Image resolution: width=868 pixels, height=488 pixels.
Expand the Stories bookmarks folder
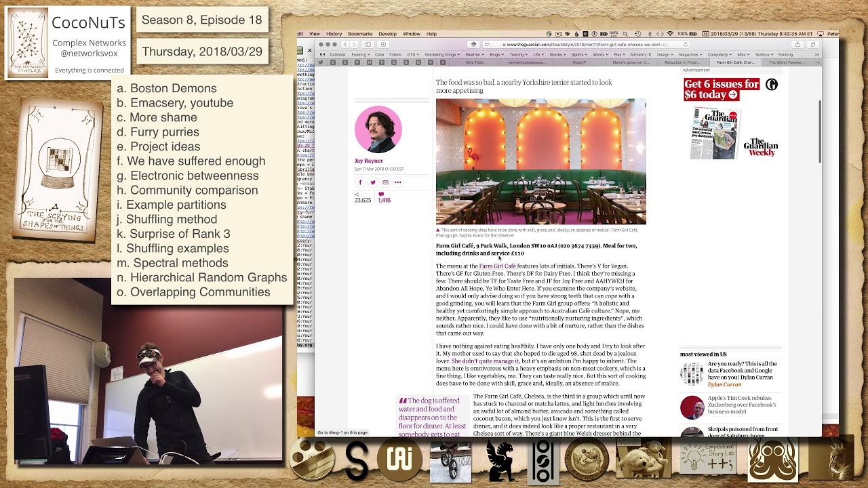pyautogui.click(x=559, y=55)
